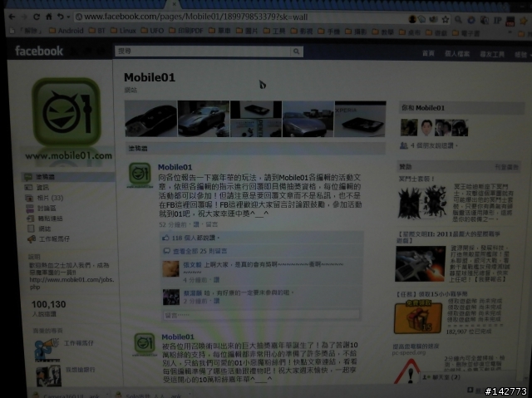
Task: Like the comment posted 2 minutes ago
Action: [216, 301]
